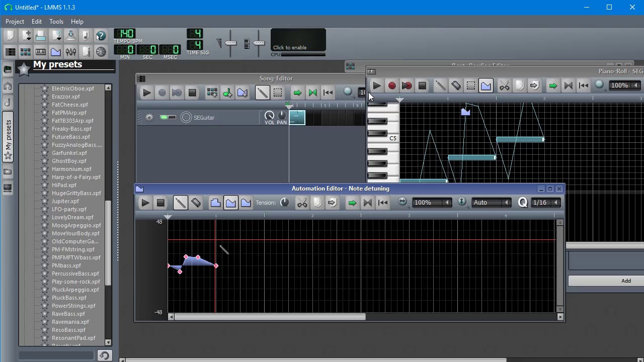The image size is (644, 362).
Task: Create a new project from main toolbar
Action: [10, 36]
